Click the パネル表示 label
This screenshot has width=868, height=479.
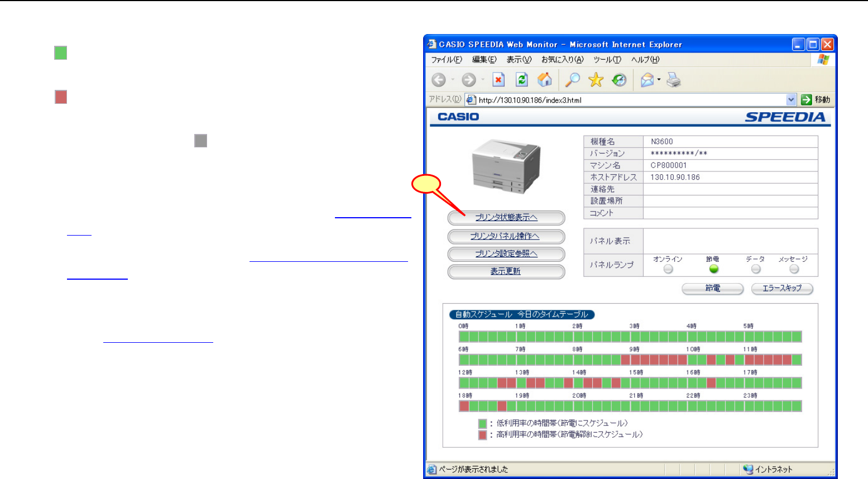[610, 241]
